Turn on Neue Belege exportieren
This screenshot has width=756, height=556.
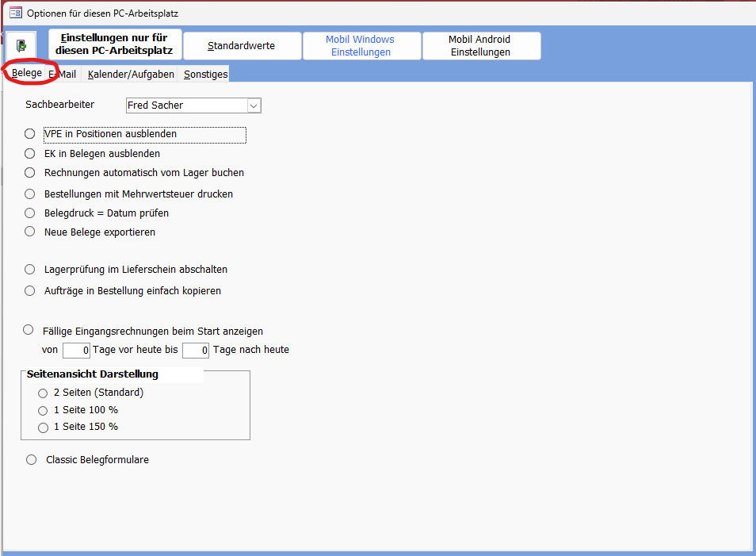[x=30, y=232]
